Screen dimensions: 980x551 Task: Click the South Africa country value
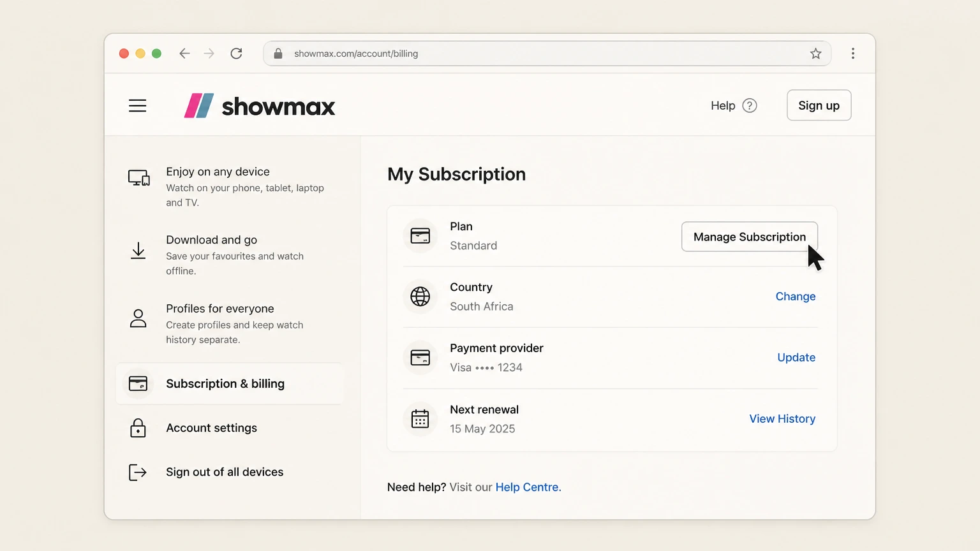coord(482,307)
